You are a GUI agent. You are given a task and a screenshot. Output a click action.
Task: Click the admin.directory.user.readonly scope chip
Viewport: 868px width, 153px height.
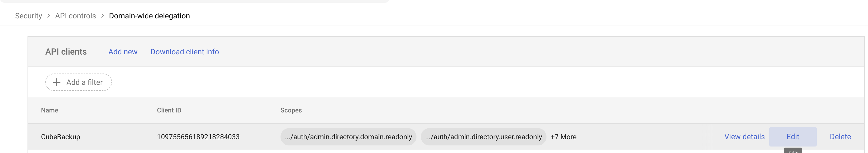484,137
